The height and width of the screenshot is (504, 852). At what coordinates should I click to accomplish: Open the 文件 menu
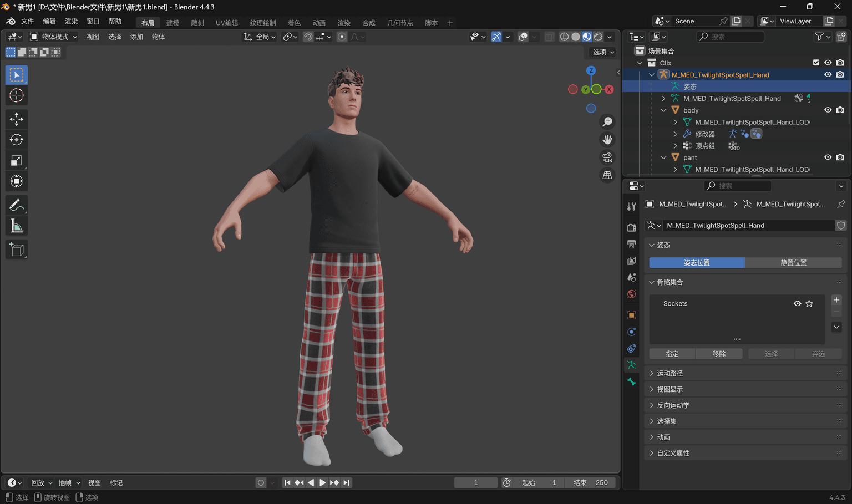tap(27, 21)
